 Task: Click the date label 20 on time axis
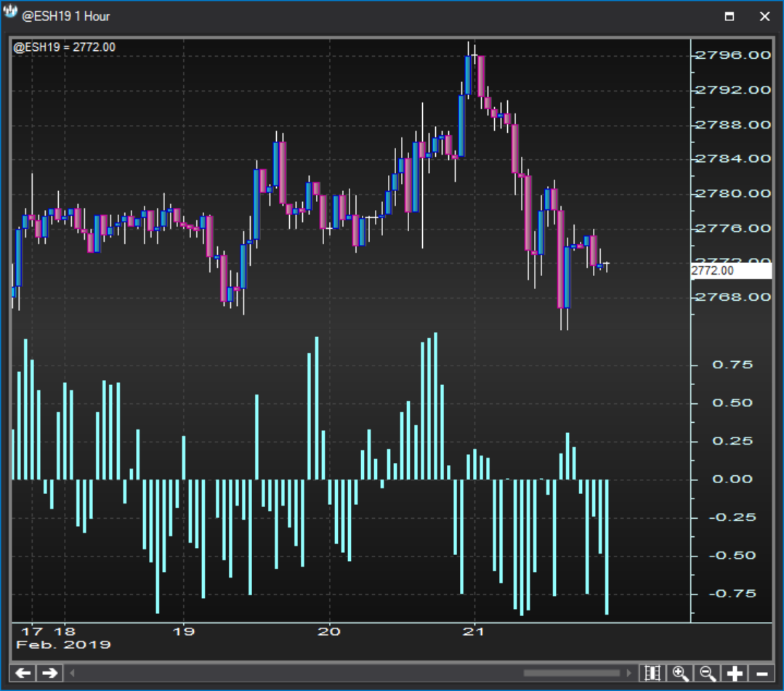point(329,631)
